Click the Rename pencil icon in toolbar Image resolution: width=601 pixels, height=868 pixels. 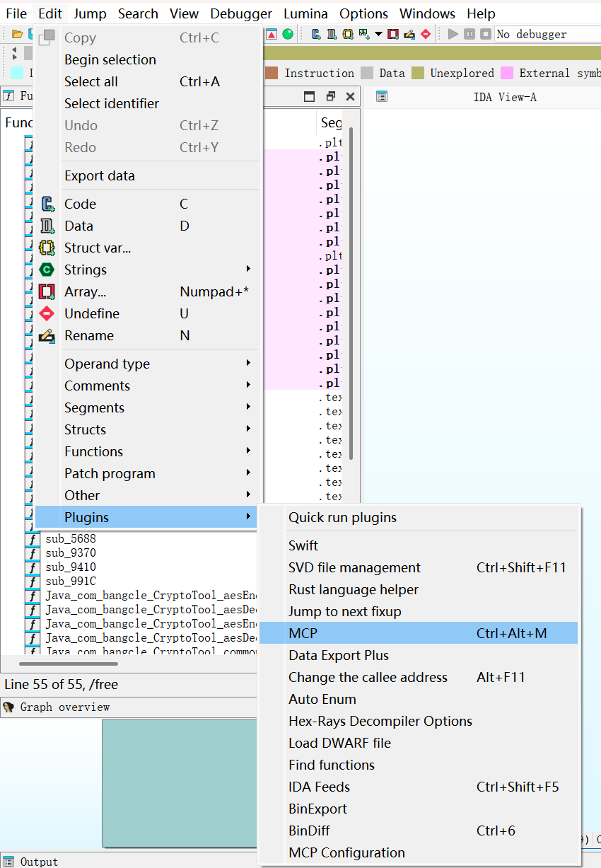409,34
